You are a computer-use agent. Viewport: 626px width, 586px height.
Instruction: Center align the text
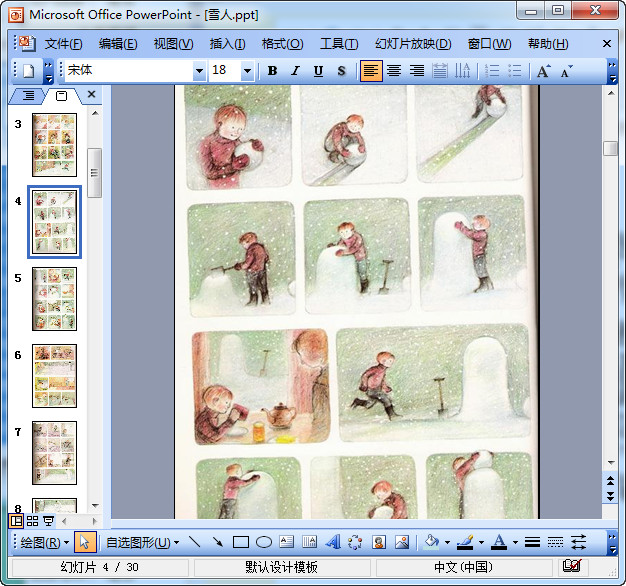[394, 71]
